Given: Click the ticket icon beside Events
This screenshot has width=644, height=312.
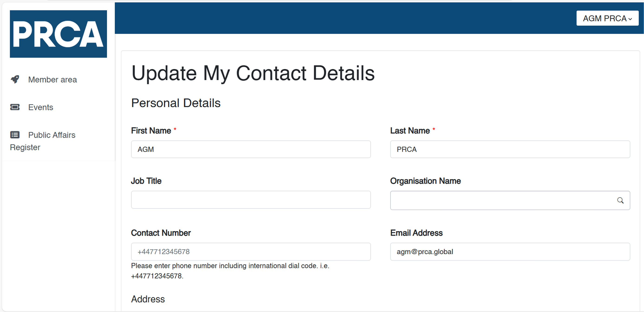Looking at the screenshot, I should click(x=15, y=107).
